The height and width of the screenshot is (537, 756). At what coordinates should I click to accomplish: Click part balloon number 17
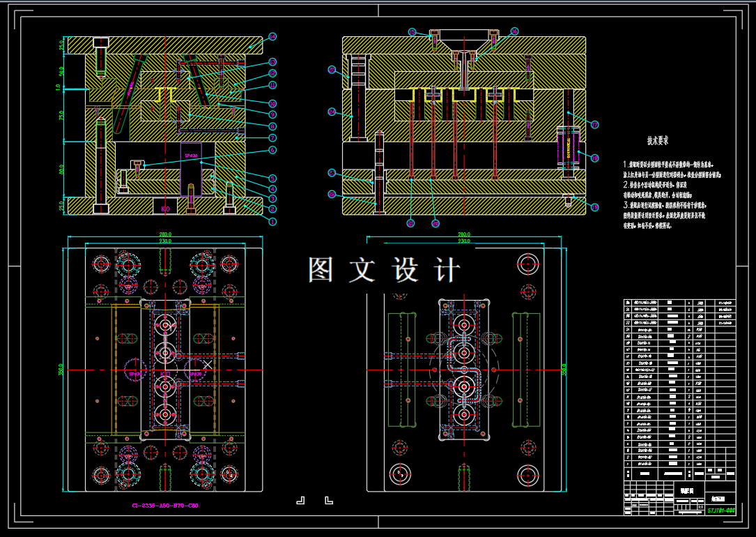coord(594,124)
